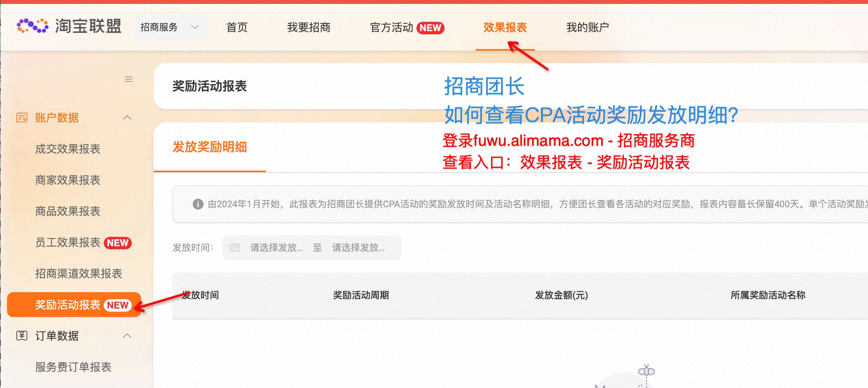Open 招商渠道效果报表 in the sidebar

click(x=79, y=273)
